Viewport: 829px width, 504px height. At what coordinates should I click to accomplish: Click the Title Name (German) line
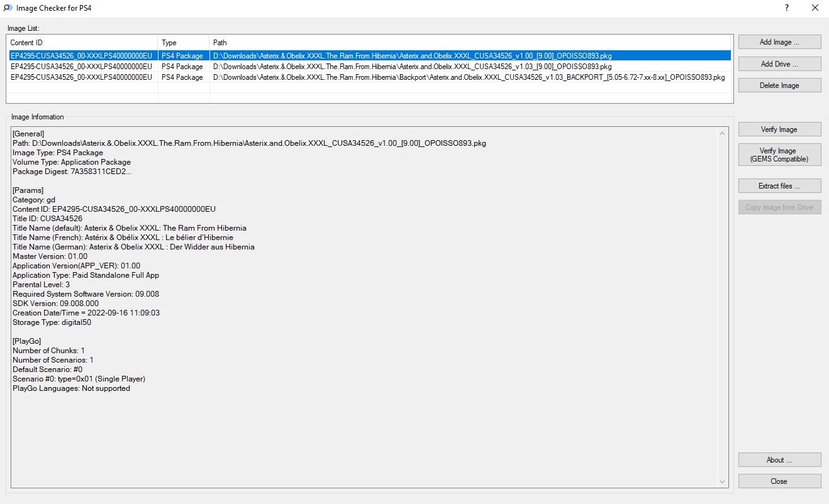pos(133,247)
